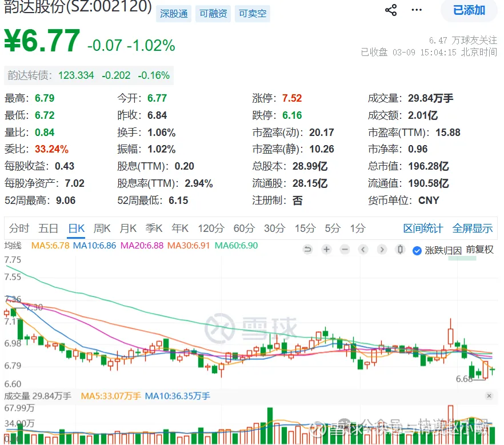Open 全屏显示 fullscreen view

[x=472, y=228]
